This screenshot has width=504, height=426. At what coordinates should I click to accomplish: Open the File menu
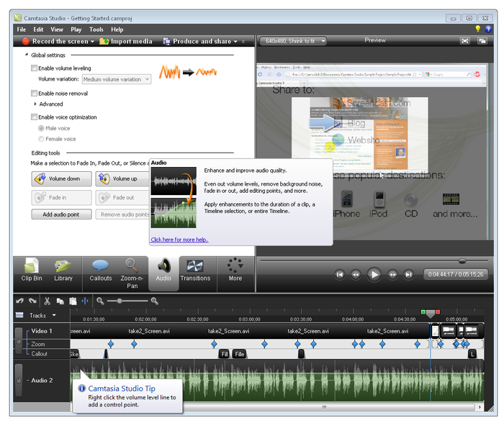coord(22,30)
